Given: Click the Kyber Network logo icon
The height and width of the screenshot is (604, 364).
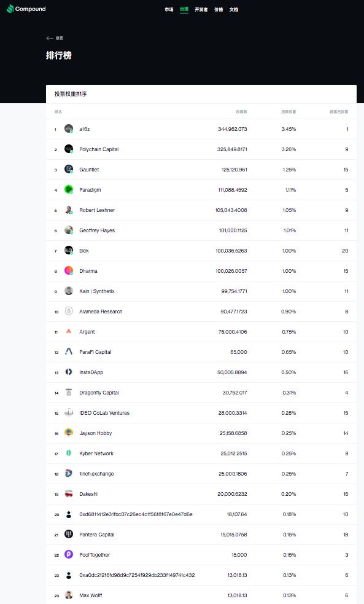Looking at the screenshot, I should pos(69,453).
